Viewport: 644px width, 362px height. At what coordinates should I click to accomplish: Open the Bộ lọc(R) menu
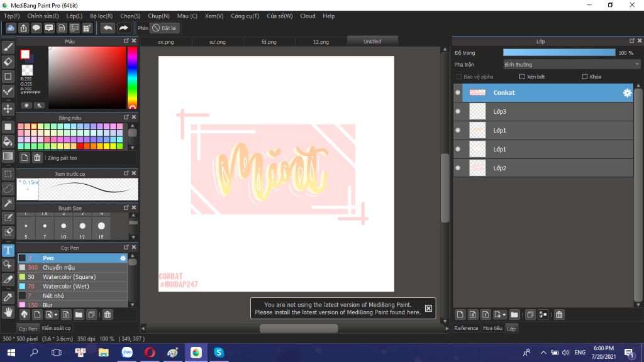(101, 16)
